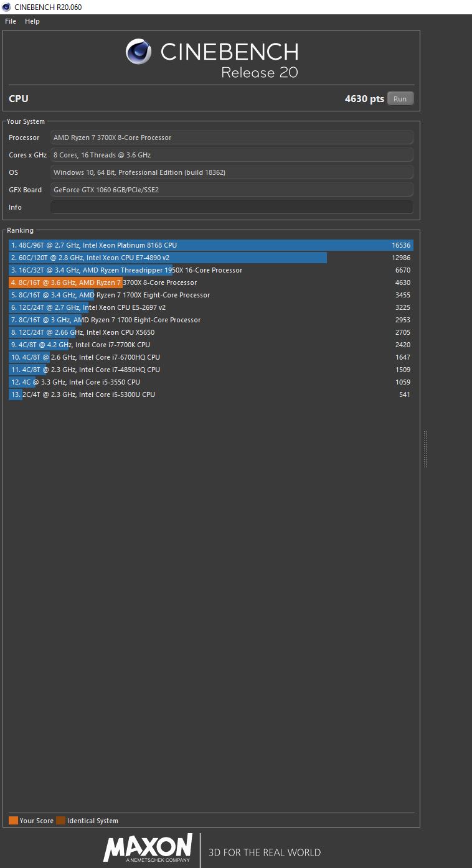Screen dimensions: 472x868
Task: Select ranking row Xeon CPU E7-4890 v2
Action: (x=211, y=258)
